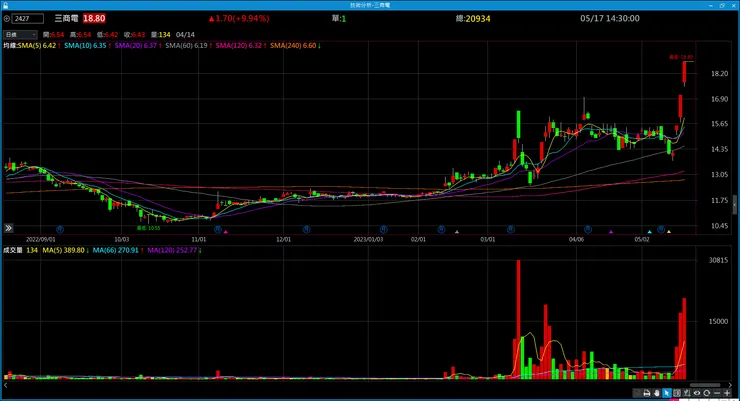The width and height of the screenshot is (740, 401).
Task: Click the price change ▲1.70(+9.94%)
Action: pyautogui.click(x=239, y=18)
